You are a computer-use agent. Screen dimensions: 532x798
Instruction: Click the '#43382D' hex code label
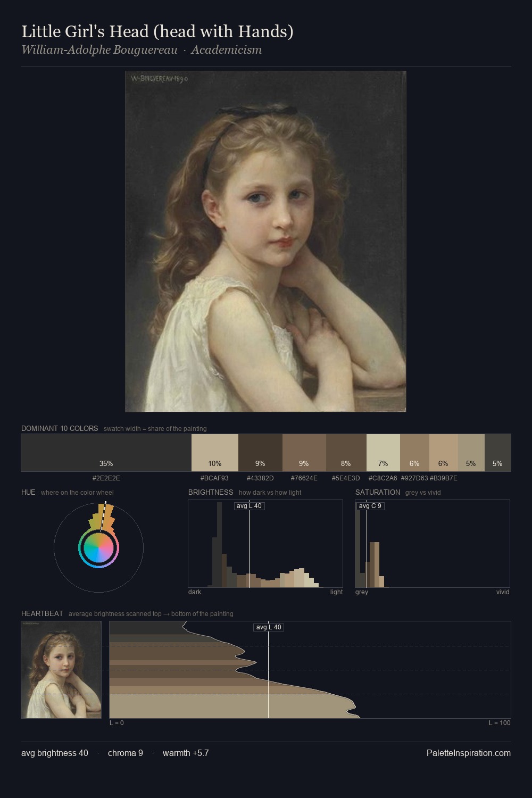click(x=260, y=478)
